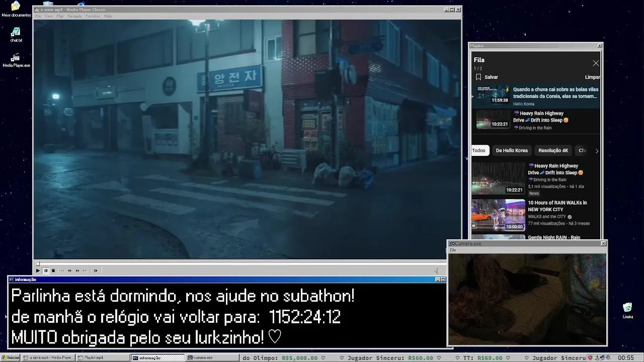Rewind the video with the double-left arrows
644x362 pixels.
point(69,270)
